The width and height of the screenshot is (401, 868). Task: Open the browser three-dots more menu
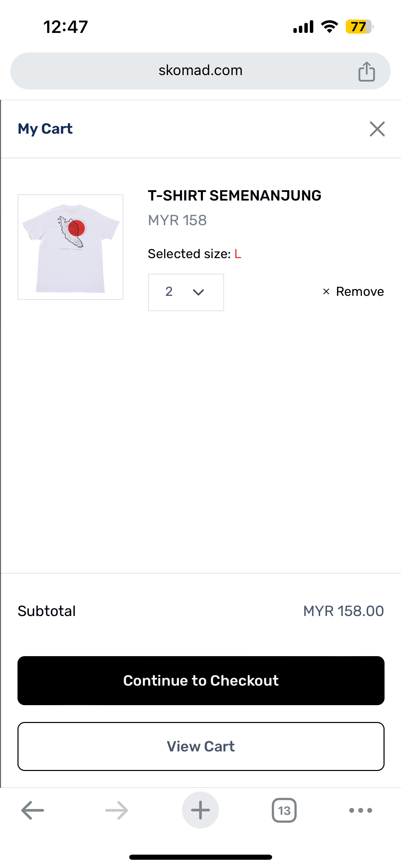coord(360,810)
